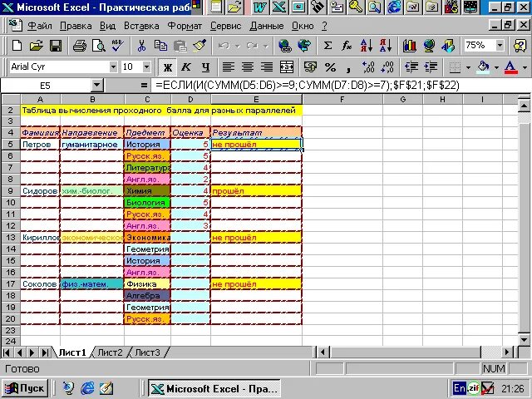Image resolution: width=532 pixels, height=399 pixels.
Task: Click the edit formula equals button
Action: 144,85
